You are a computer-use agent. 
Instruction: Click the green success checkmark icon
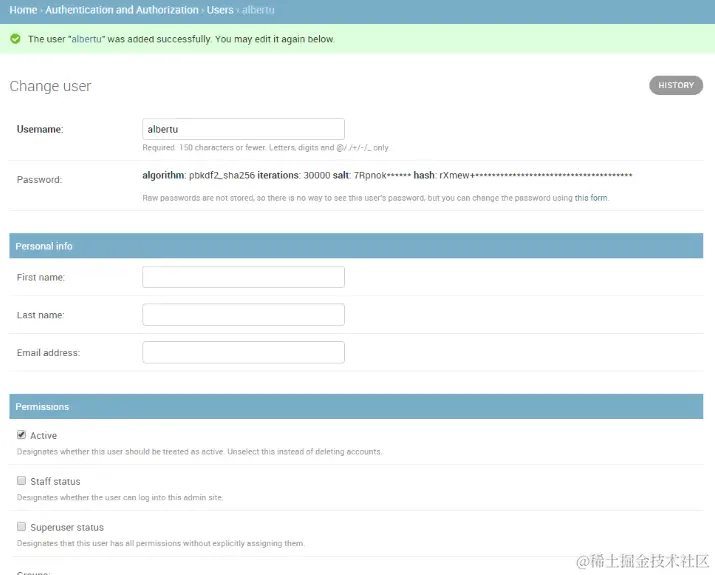click(x=16, y=39)
